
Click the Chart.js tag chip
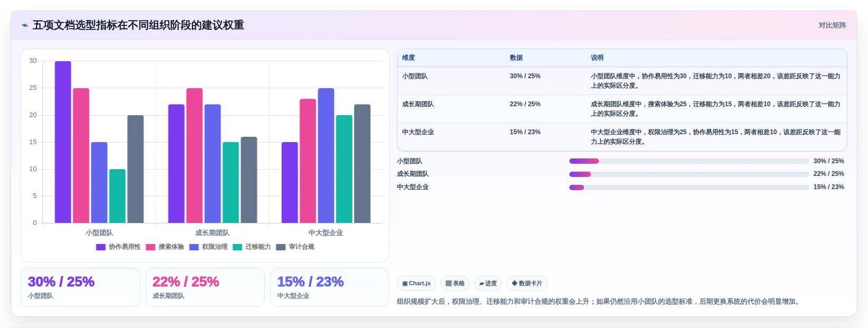click(417, 284)
